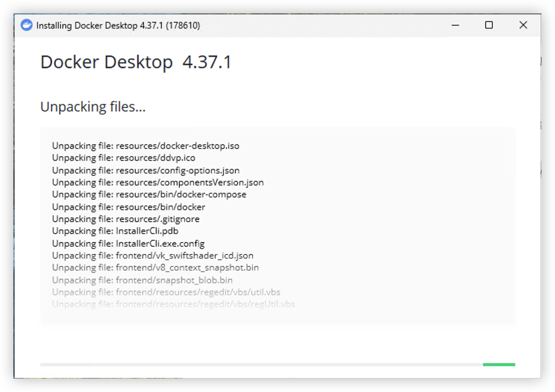Select log line InstallerCli.pdb
This screenshot has width=555, height=392.
click(115, 231)
